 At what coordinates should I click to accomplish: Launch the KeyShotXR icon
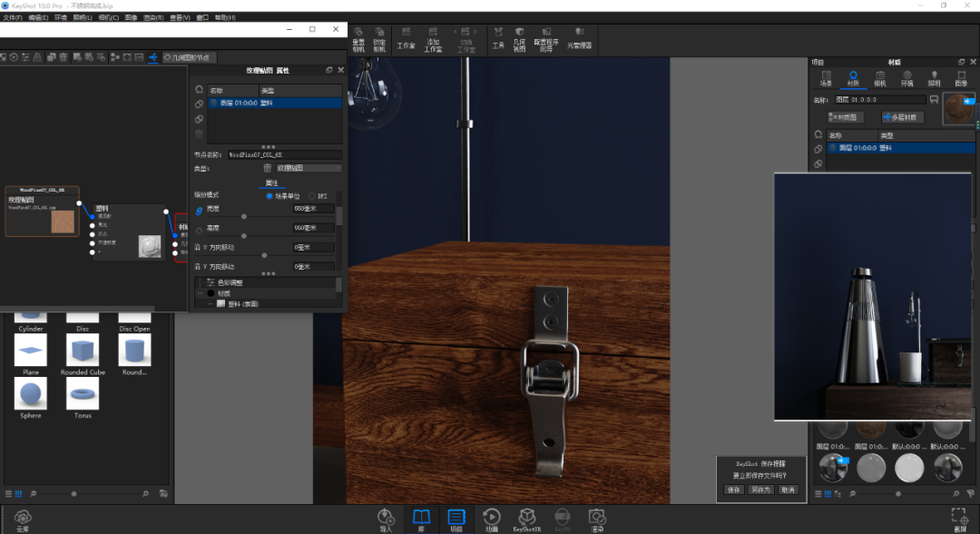(527, 519)
